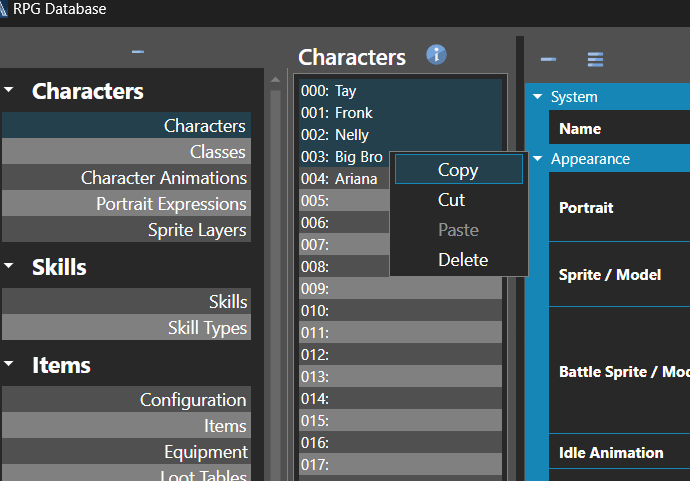Collapse the Items sidebar section
690x481 pixels.
click(x=9, y=365)
